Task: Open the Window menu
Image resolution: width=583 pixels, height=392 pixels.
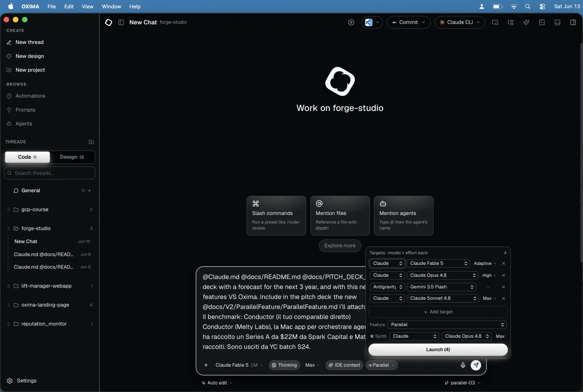Action: pyautogui.click(x=111, y=7)
